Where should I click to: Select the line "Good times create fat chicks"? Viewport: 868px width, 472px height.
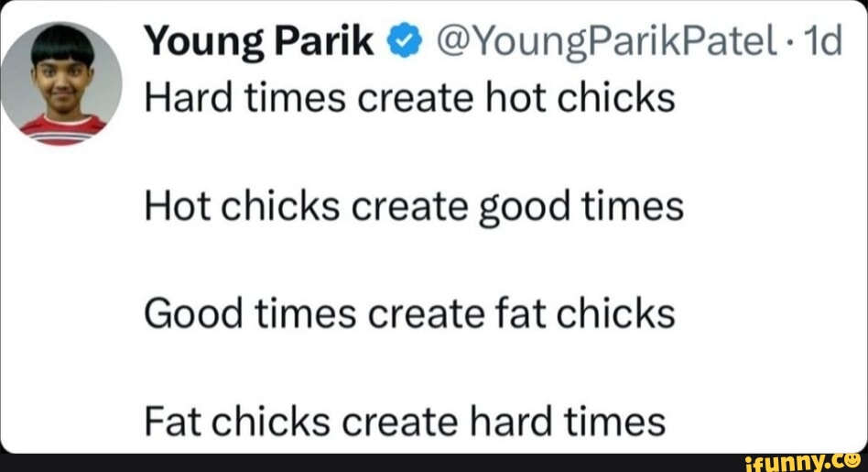pyautogui.click(x=408, y=313)
